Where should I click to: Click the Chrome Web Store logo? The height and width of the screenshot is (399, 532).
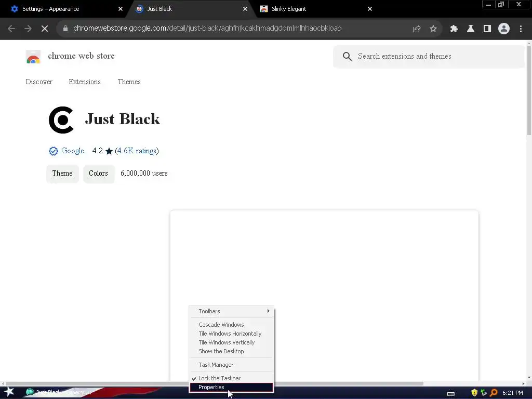[x=33, y=57]
